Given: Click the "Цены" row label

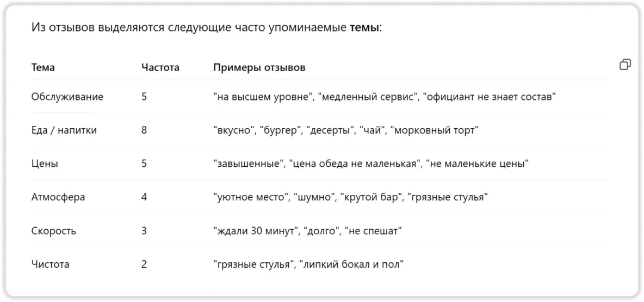Looking at the screenshot, I should tap(45, 163).
